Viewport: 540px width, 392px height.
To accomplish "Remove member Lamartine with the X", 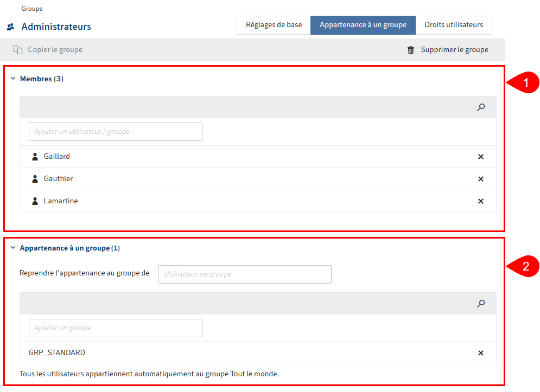I will click(481, 201).
